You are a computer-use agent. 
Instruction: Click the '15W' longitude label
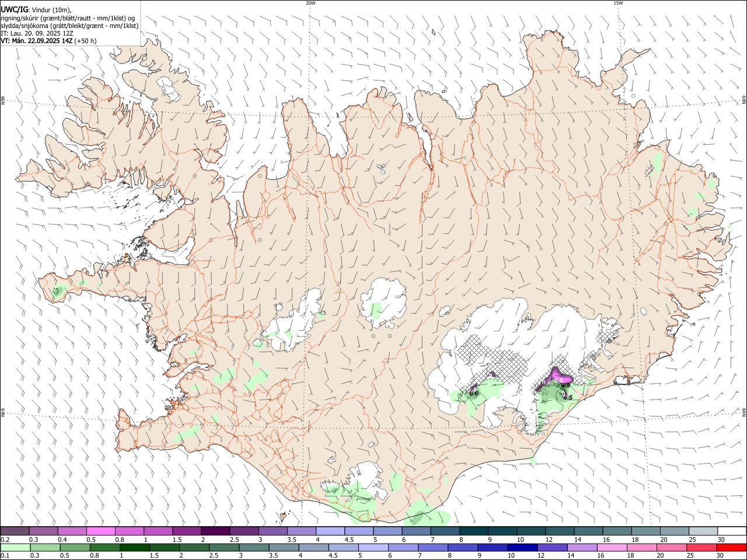coord(618,3)
